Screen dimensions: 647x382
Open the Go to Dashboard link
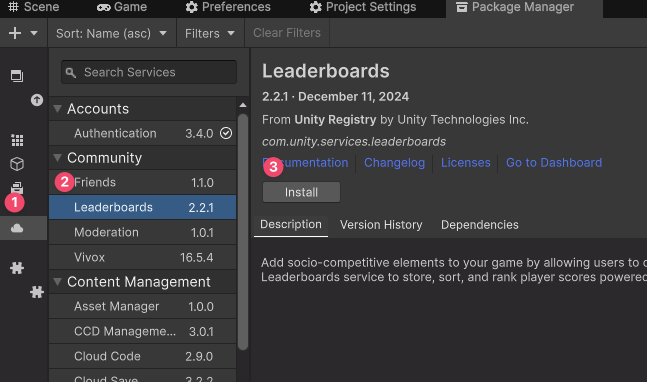coord(554,163)
